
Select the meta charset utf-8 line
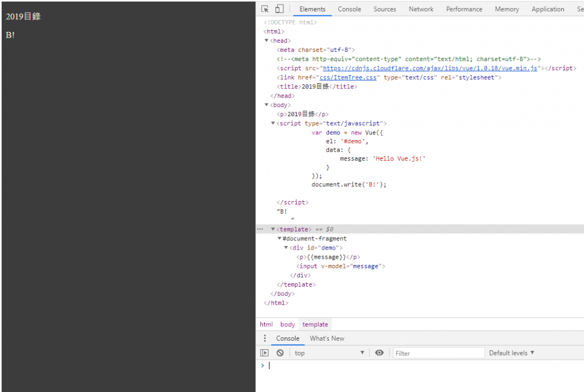pos(316,50)
